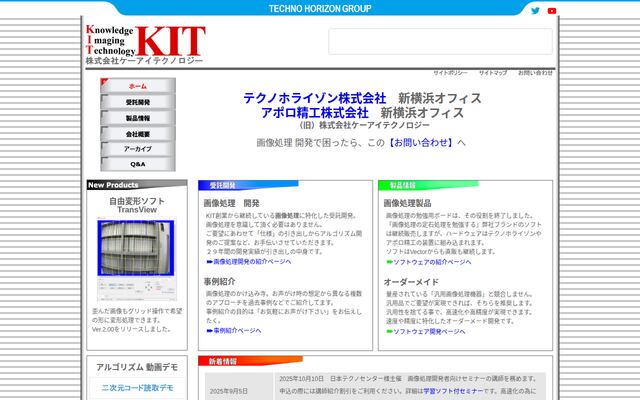The width and height of the screenshot is (640, 400).
Task: Click the TransView control panel screenshot
Action: click(137, 289)
